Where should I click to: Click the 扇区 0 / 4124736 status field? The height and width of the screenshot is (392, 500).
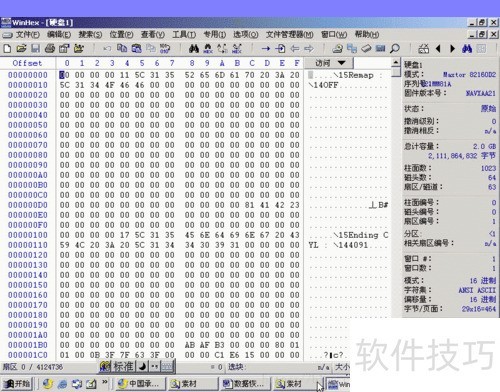pyautogui.click(x=33, y=367)
